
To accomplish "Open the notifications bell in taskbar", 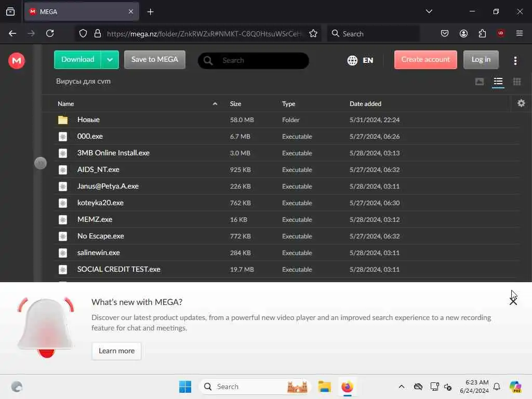I will click(497, 387).
